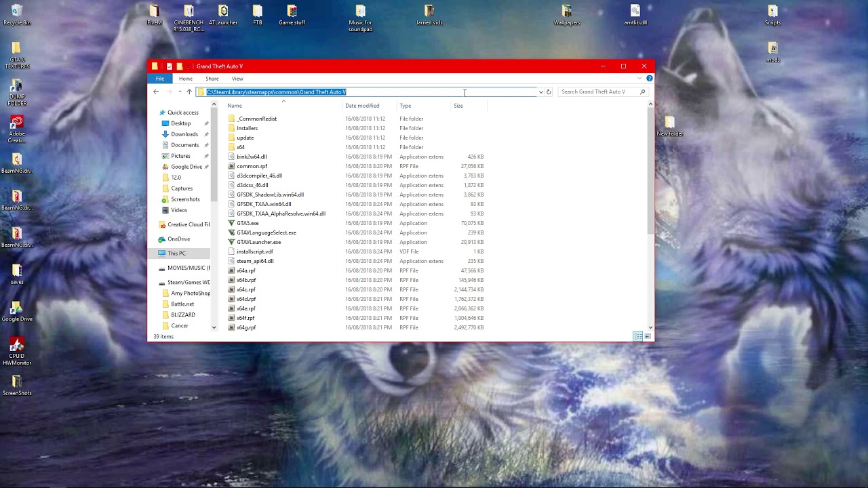Viewport: 868px width, 488px height.
Task: Select installscript.vdf file
Action: pos(254,251)
